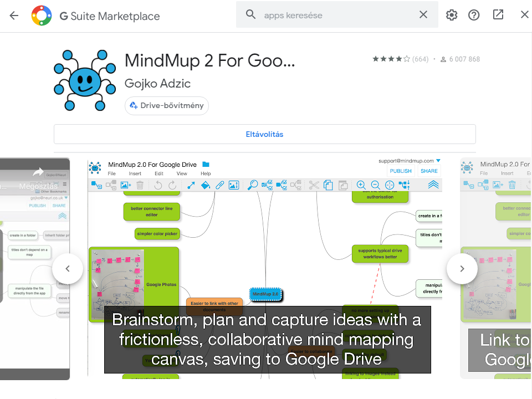Viewport: 532px width, 399px height.
Task: Click the star rating with 664 reviews
Action: pyautogui.click(x=400, y=59)
